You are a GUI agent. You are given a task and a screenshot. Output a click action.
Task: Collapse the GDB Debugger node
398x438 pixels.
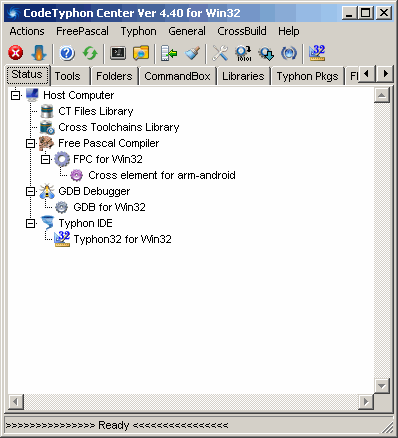pos(30,192)
